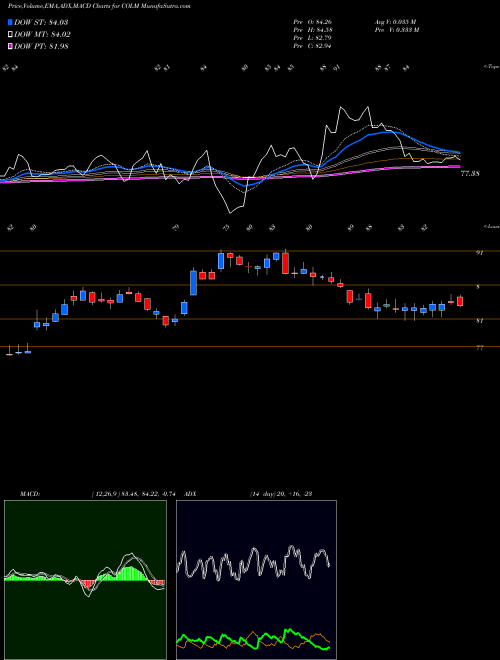The image size is (500, 660).
Task: Click the 'DOW PT: 81.98' legend text
Action: [41, 46]
